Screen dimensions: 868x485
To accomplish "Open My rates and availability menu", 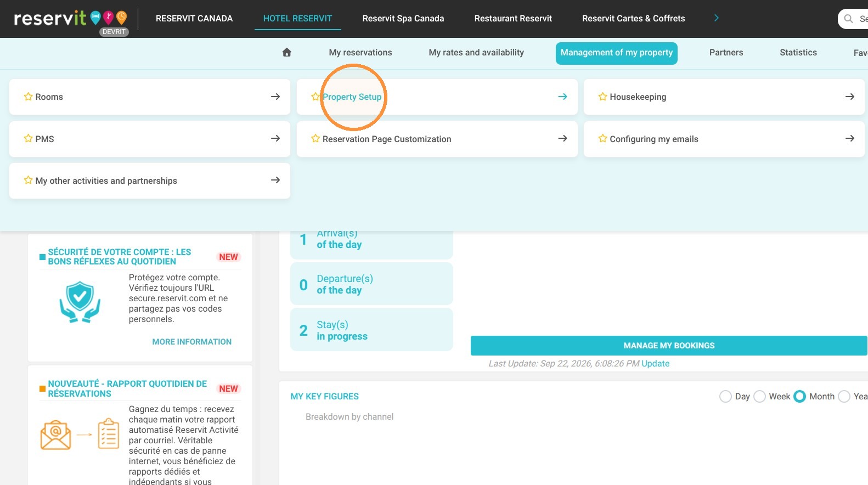I will pos(476,53).
